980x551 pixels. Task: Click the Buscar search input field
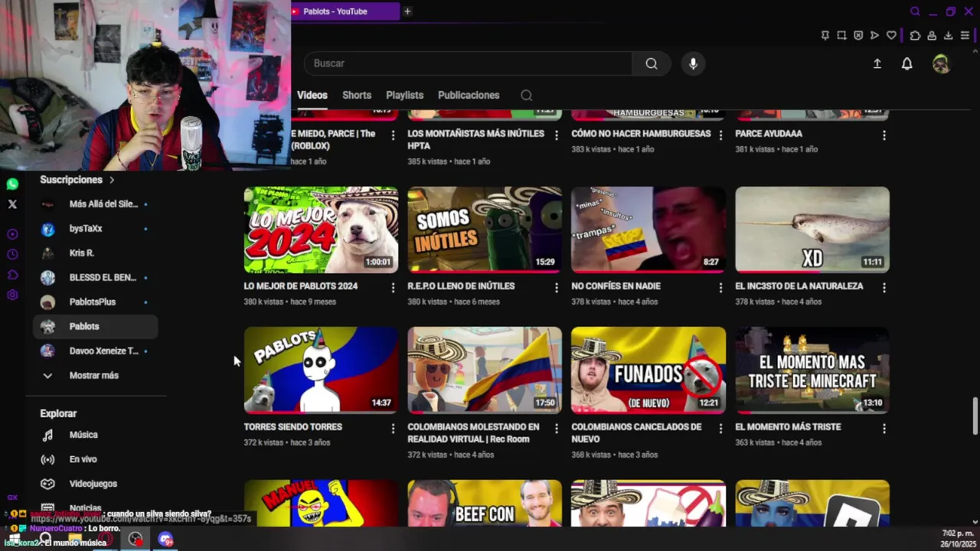468,64
